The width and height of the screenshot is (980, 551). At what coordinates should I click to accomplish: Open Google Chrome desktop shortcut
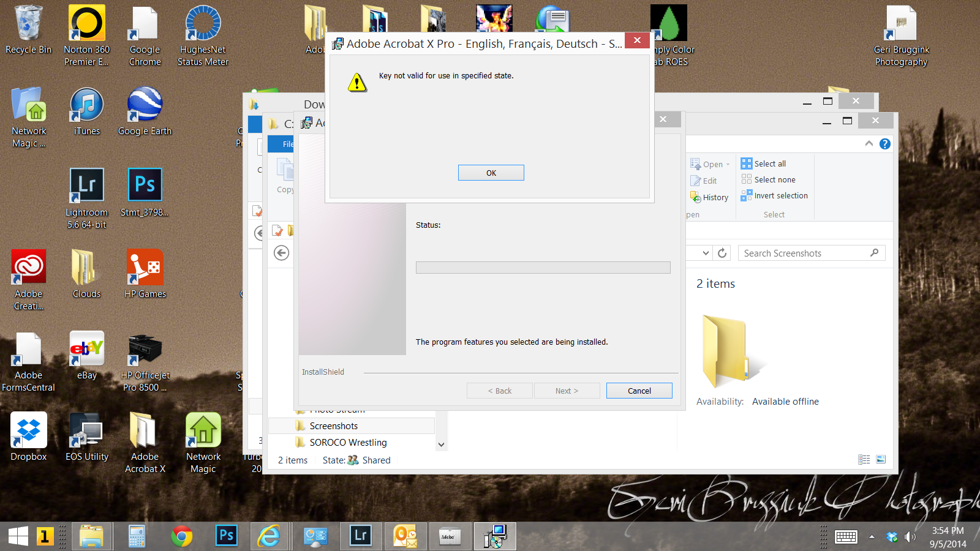[145, 36]
